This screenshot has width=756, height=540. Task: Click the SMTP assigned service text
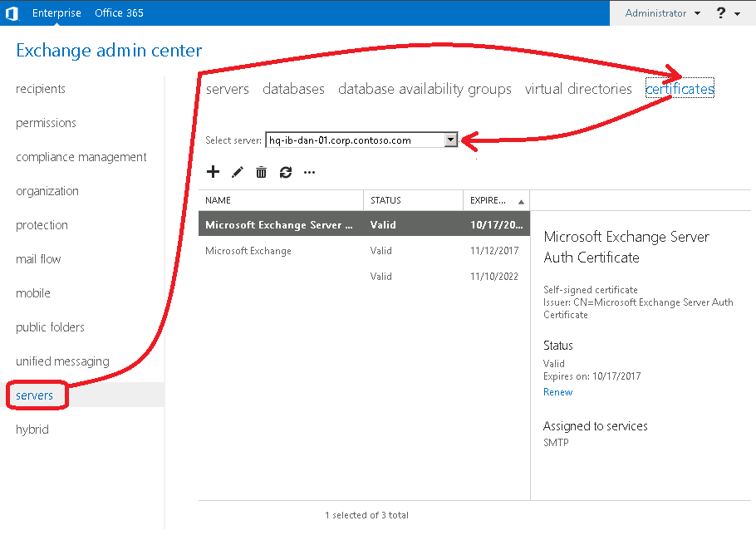556,442
